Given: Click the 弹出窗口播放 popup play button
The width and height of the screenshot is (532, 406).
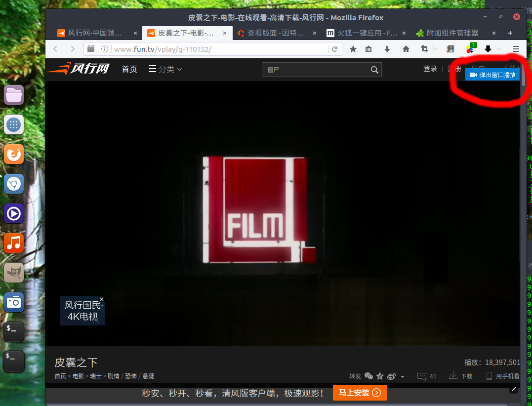Looking at the screenshot, I should point(492,75).
